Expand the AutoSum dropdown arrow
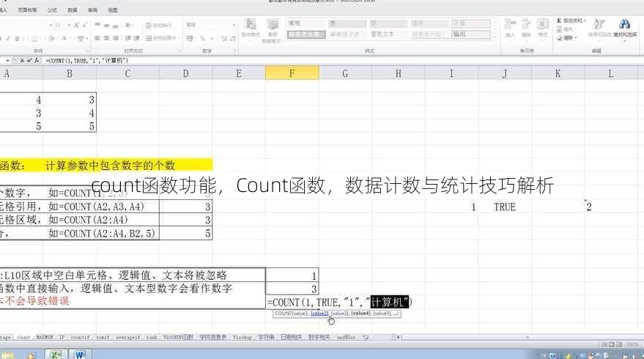Image resolution: width=644 pixels, height=359 pixels. 585,21
